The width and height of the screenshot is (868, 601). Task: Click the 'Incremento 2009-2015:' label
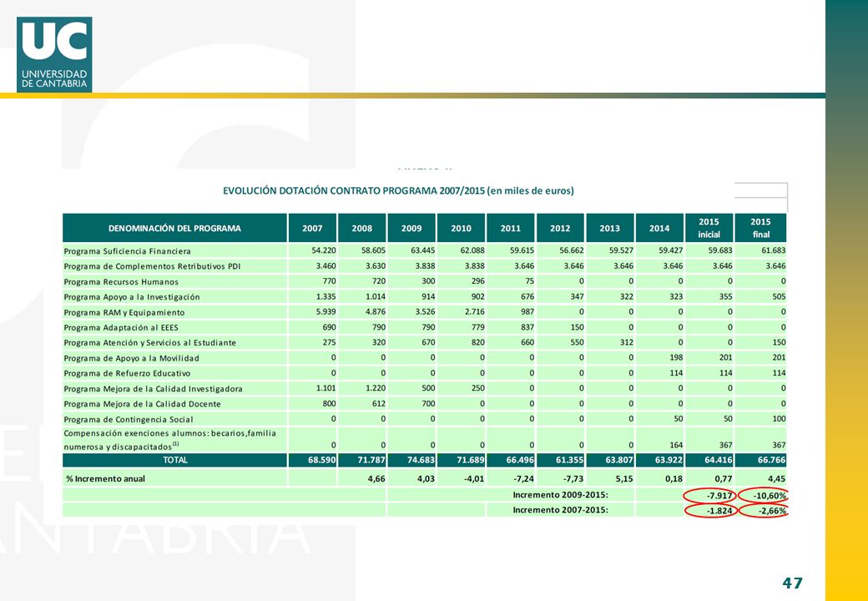[x=560, y=495]
